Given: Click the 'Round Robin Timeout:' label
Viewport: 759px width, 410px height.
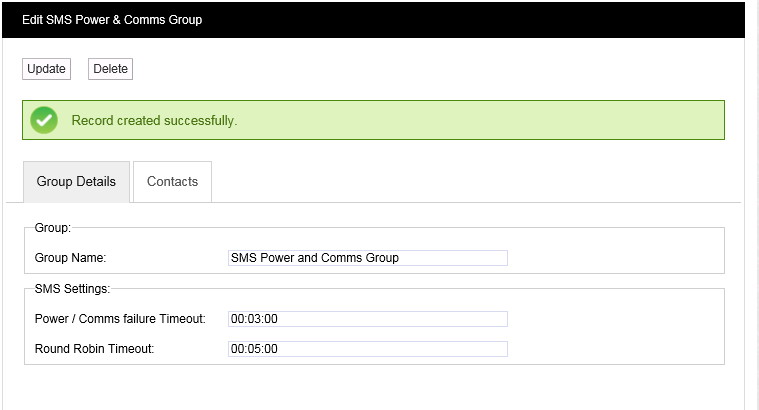Looking at the screenshot, I should pyautogui.click(x=94, y=349).
